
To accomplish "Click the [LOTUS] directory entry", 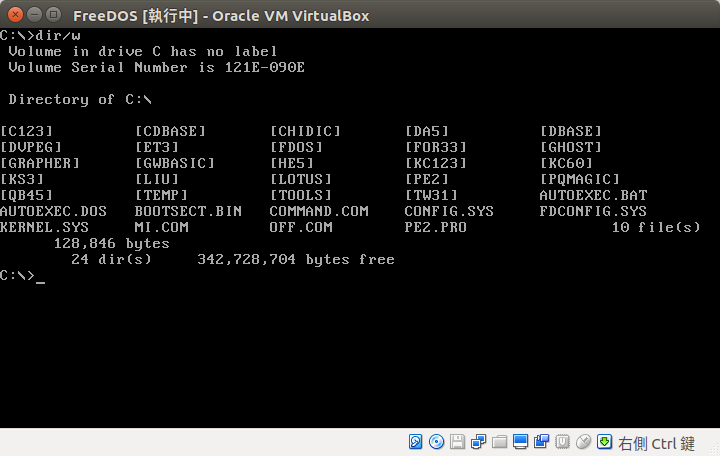I will click(x=301, y=179).
